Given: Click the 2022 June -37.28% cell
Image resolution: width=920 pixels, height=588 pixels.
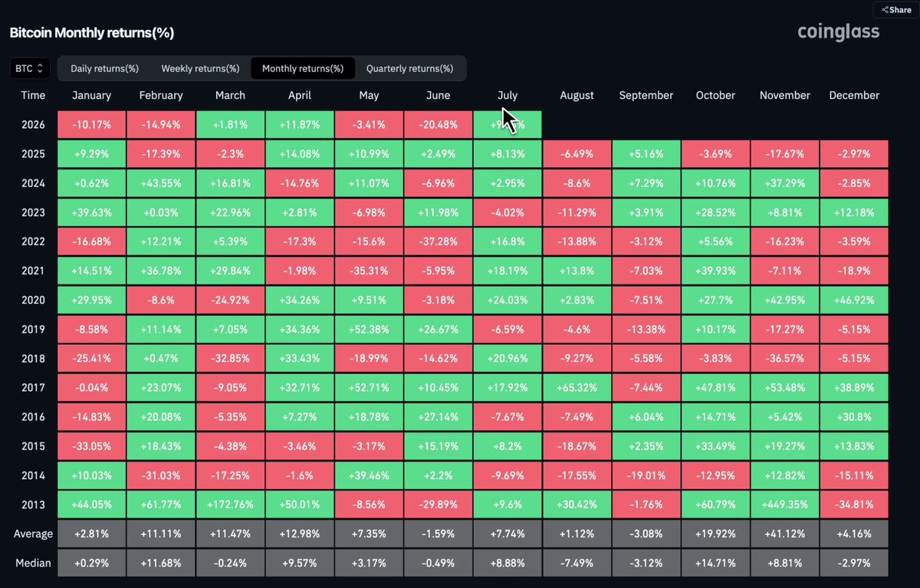Looking at the screenshot, I should 438,241.
